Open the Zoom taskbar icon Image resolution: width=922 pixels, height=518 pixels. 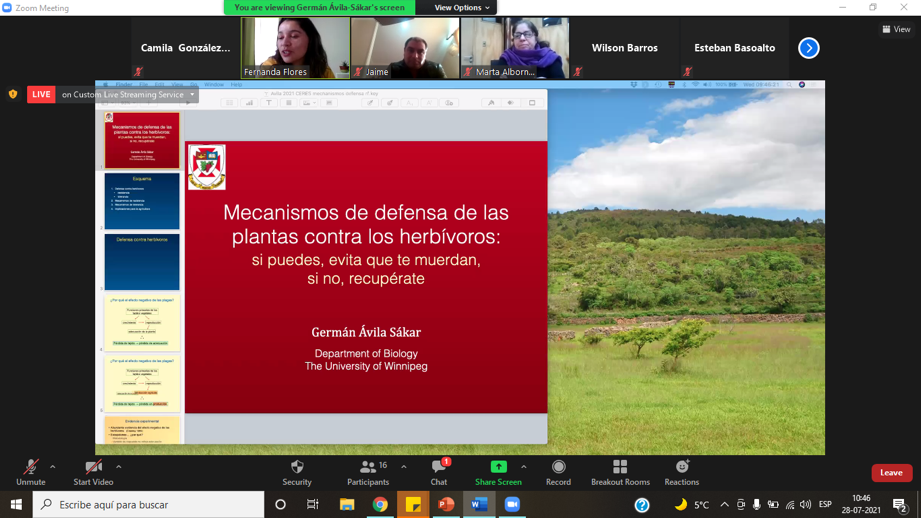pyautogui.click(x=512, y=504)
